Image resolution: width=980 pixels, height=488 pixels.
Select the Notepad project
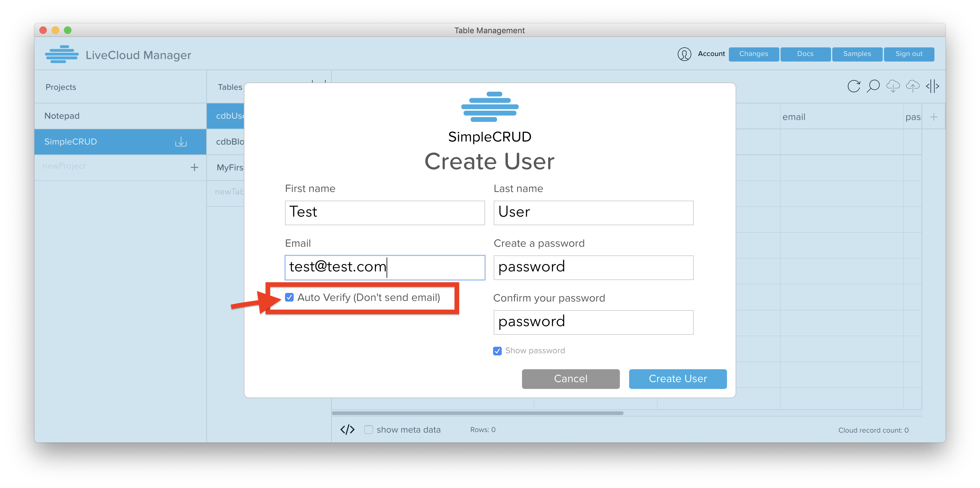click(x=120, y=116)
